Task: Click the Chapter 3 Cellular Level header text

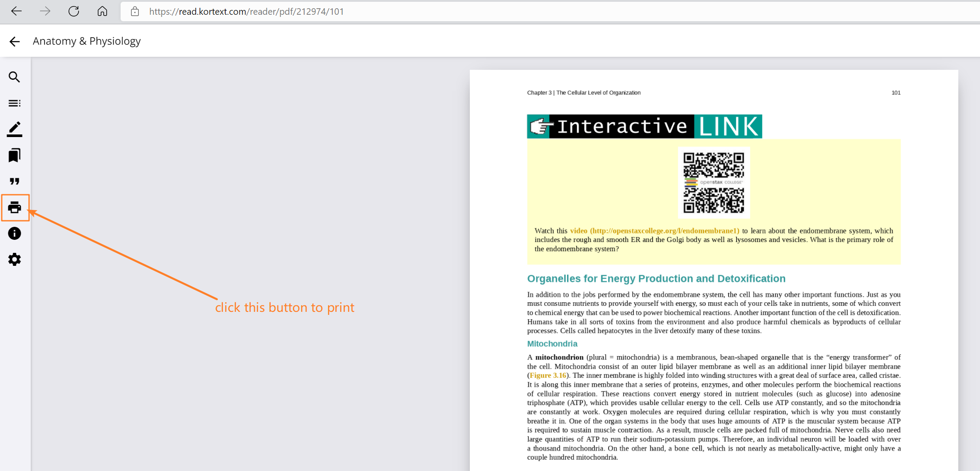Action: click(584, 93)
